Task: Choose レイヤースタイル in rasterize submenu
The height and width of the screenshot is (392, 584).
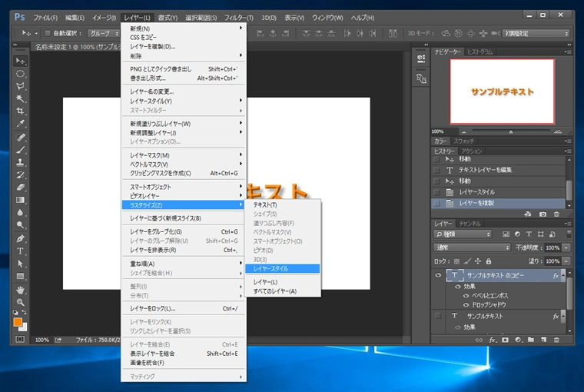Action: click(x=282, y=269)
